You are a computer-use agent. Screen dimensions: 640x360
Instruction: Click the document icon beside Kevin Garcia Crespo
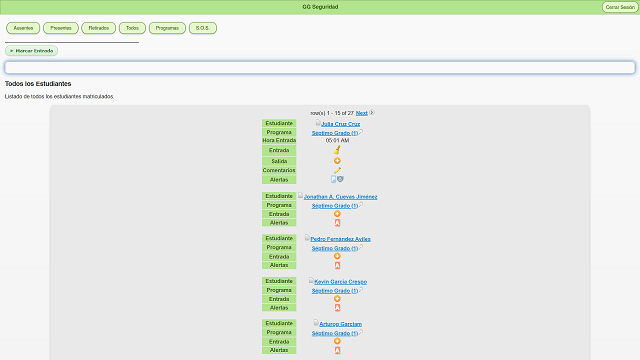[311, 280]
